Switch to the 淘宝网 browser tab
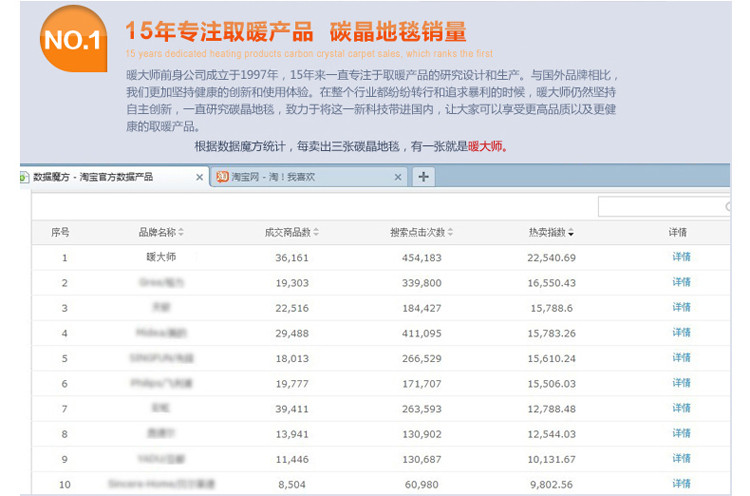The image size is (750, 496). (x=309, y=177)
